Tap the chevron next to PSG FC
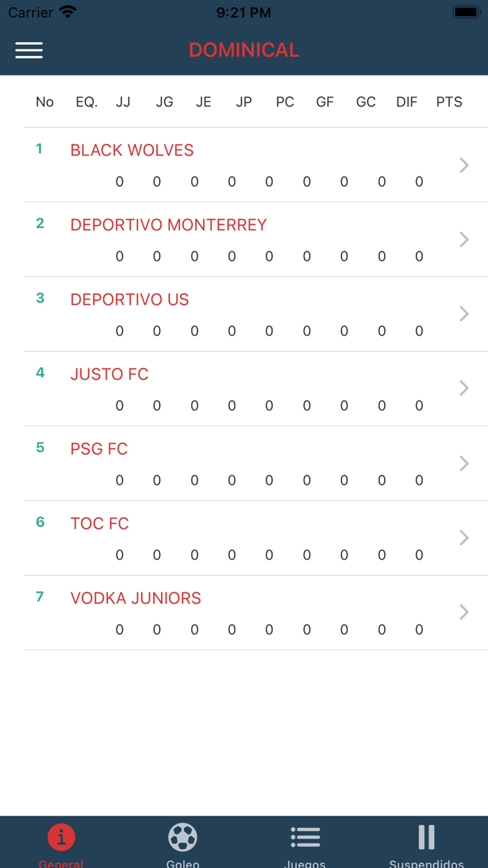Image resolution: width=488 pixels, height=868 pixels. tap(463, 463)
